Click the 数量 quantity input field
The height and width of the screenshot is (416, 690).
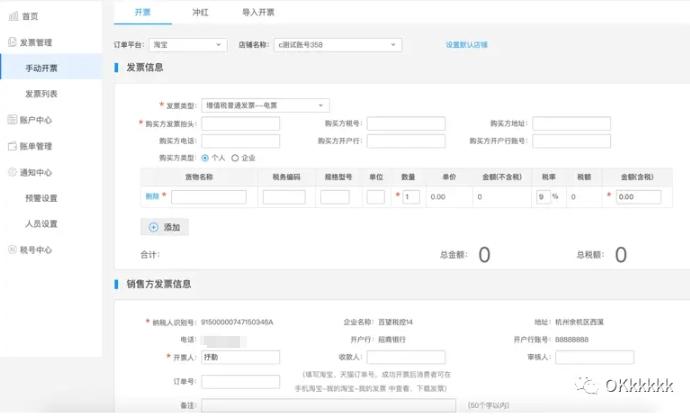[411, 197]
